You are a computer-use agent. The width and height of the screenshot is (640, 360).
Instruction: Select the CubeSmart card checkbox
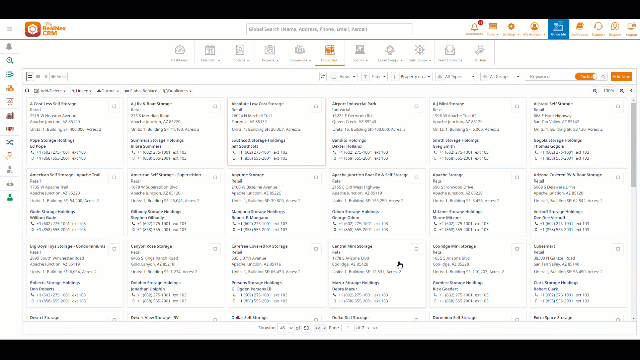pyautogui.click(x=618, y=249)
